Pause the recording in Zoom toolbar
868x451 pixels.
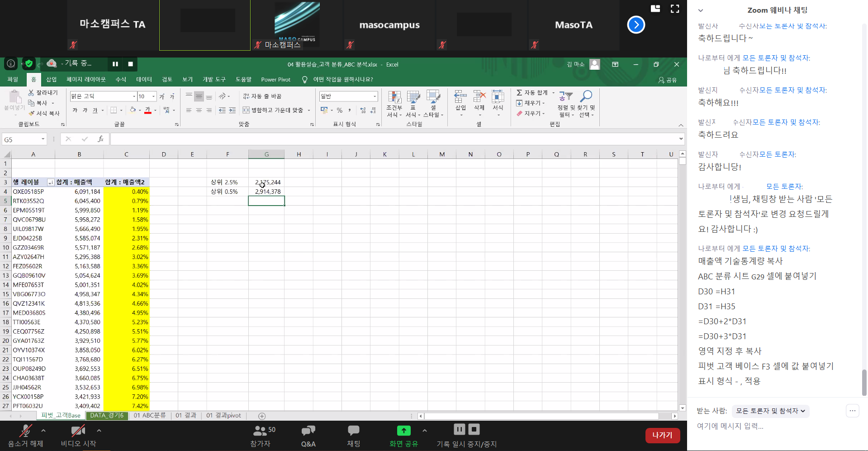pyautogui.click(x=459, y=429)
